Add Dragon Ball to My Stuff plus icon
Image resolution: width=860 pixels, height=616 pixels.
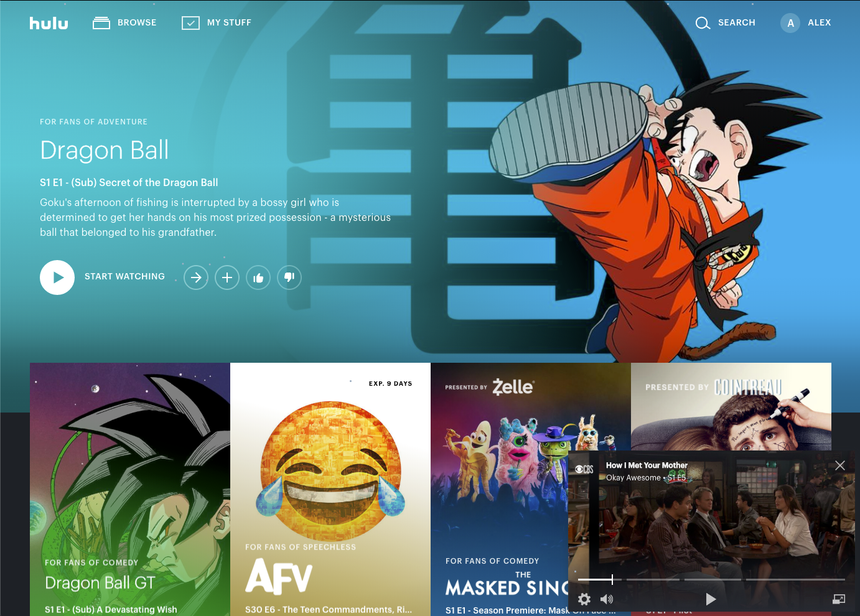(x=227, y=277)
